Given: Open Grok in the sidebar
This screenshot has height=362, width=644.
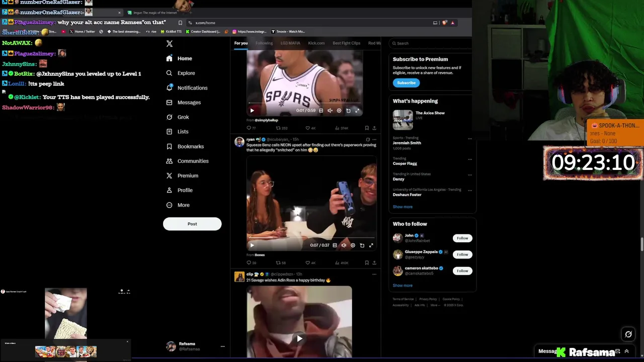Looking at the screenshot, I should coord(177,117).
